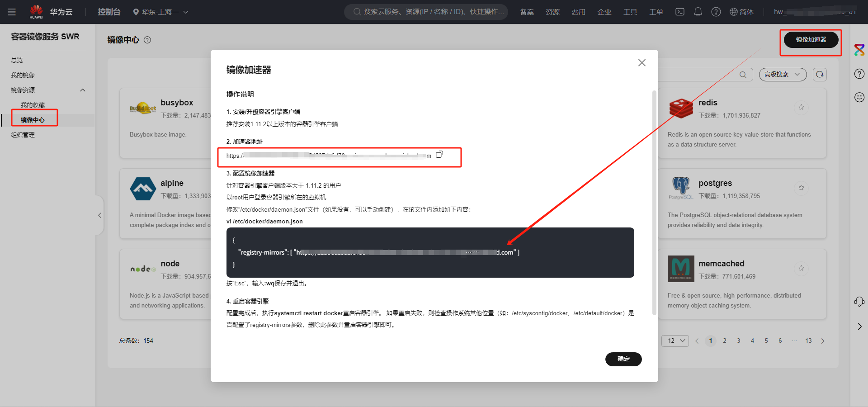This screenshot has height=407, width=868.
Task: Click the globe language icon
Action: pyautogui.click(x=734, y=12)
